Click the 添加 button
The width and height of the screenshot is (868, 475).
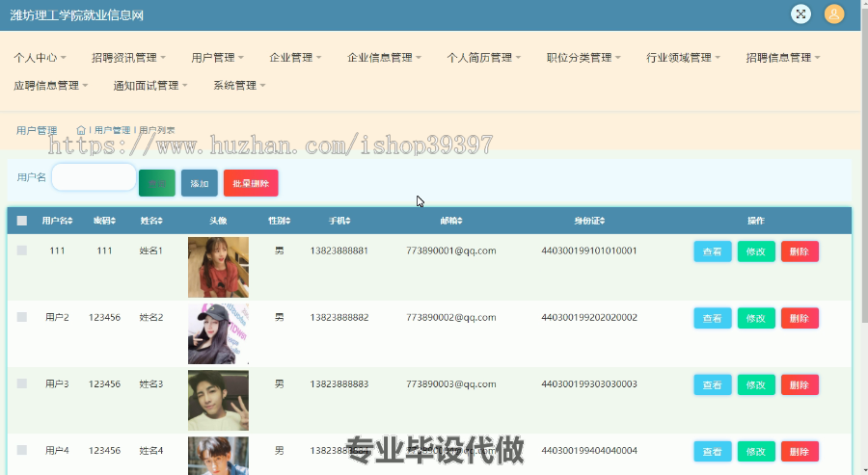[200, 183]
